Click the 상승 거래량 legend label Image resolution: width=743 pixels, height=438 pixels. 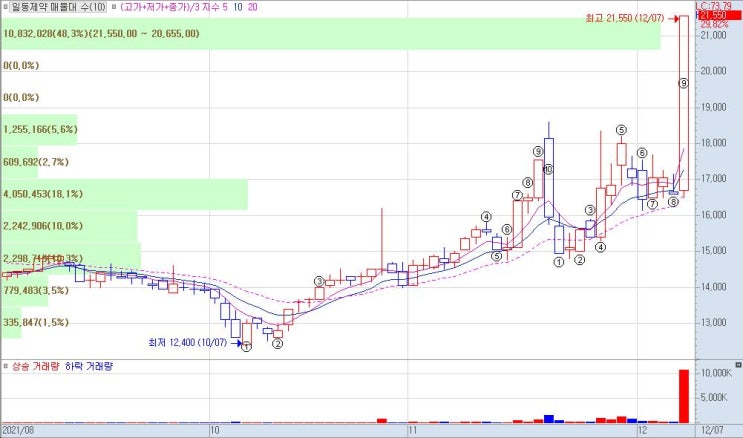coord(36,366)
